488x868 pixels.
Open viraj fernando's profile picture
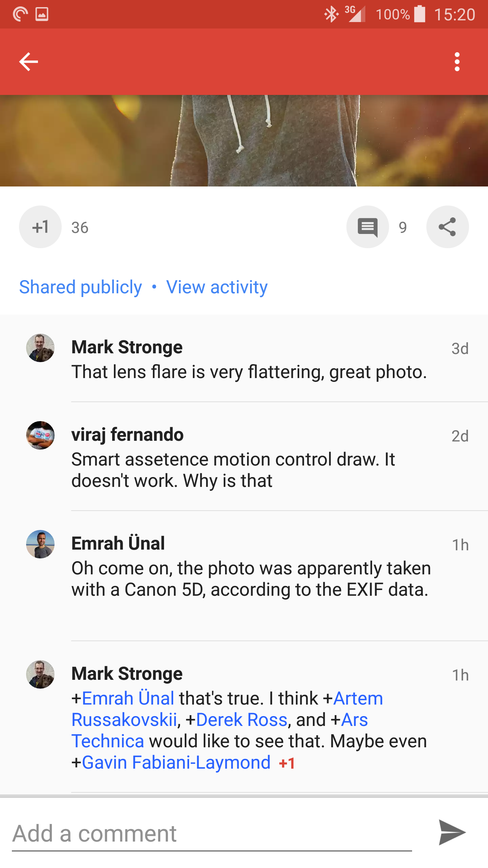[x=40, y=435]
